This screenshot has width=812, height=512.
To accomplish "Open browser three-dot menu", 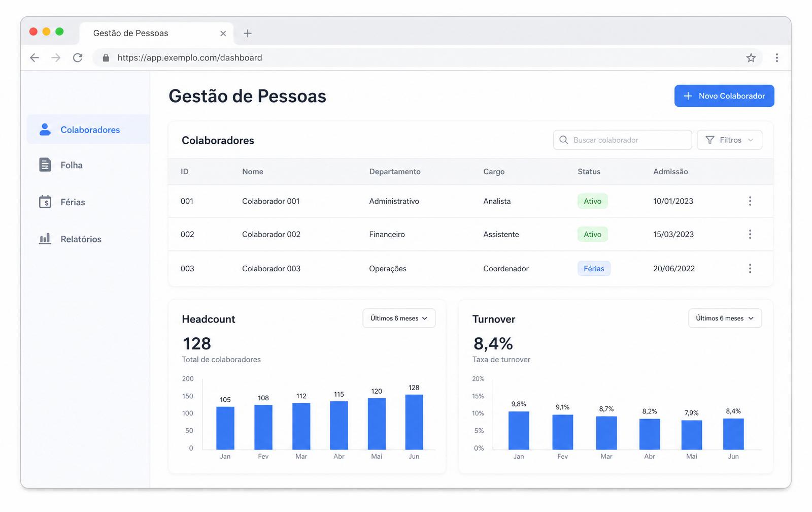I will pyautogui.click(x=776, y=58).
